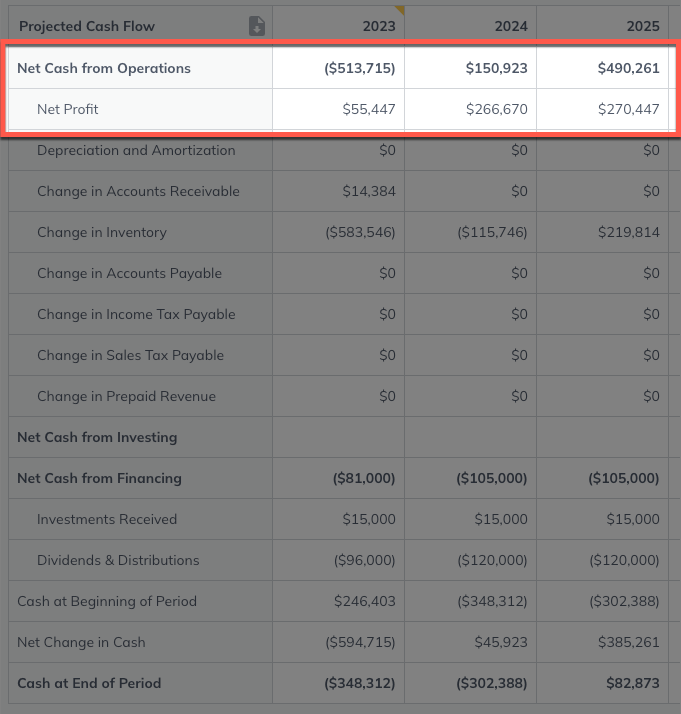The image size is (681, 714).
Task: Click 2023 beginning cash $246,403
Action: (x=365, y=601)
